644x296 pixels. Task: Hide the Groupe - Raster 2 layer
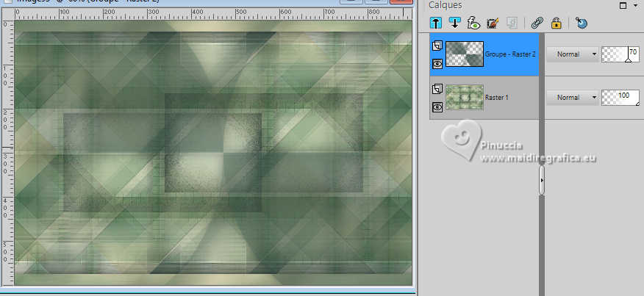point(437,64)
